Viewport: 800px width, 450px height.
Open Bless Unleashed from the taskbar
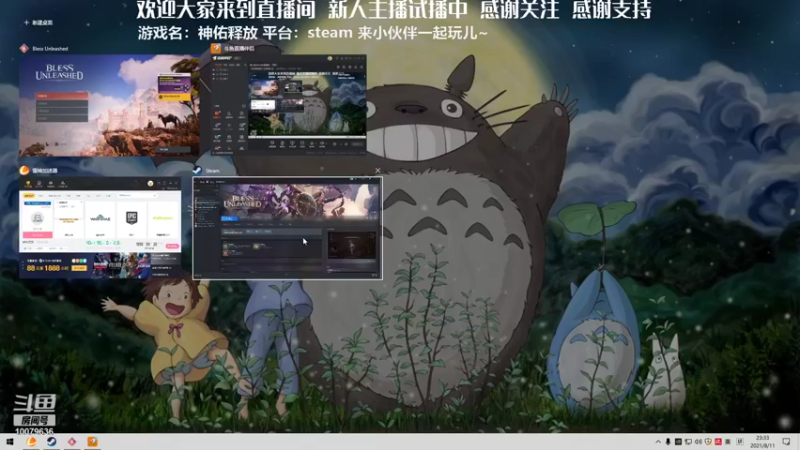pyautogui.click(x=72, y=442)
